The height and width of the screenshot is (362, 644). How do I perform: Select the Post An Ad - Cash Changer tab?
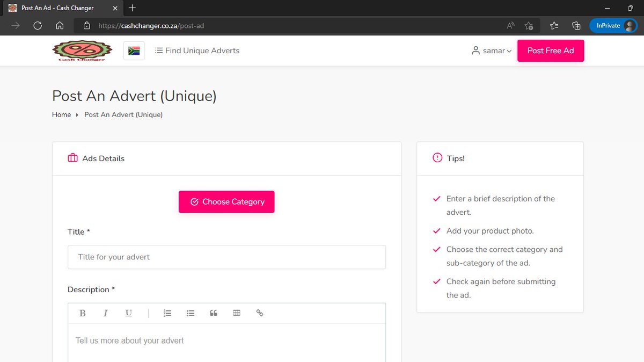63,8
